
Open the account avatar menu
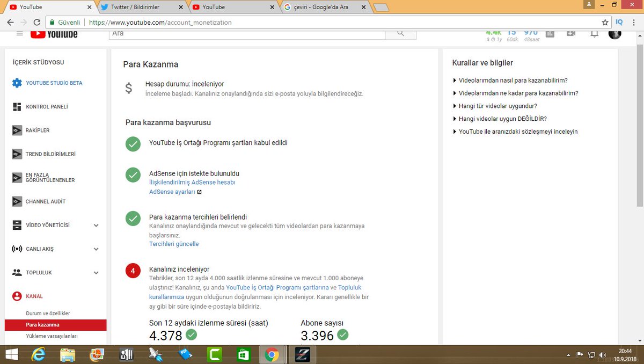pyautogui.click(x=615, y=34)
